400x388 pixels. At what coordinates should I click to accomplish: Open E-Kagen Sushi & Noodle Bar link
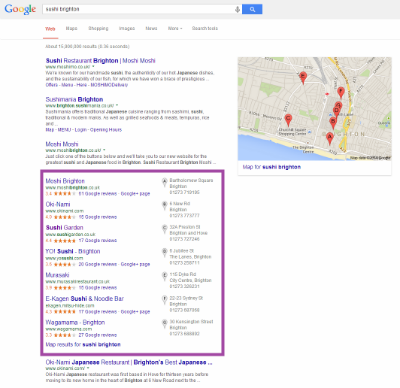click(85, 299)
